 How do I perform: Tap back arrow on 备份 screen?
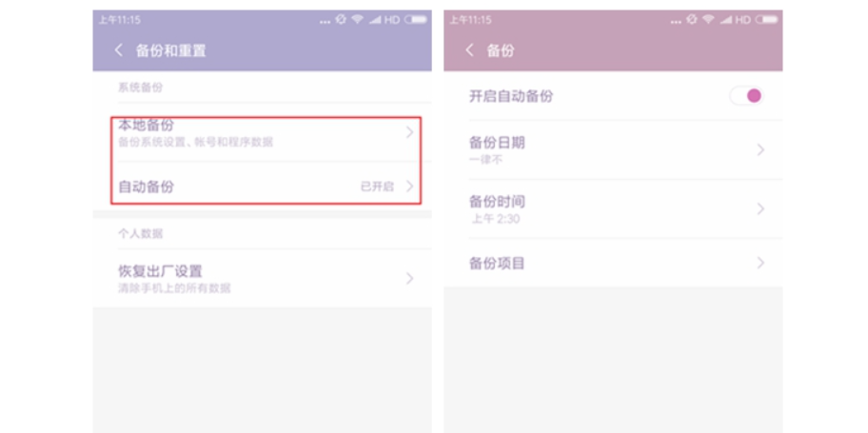469,50
